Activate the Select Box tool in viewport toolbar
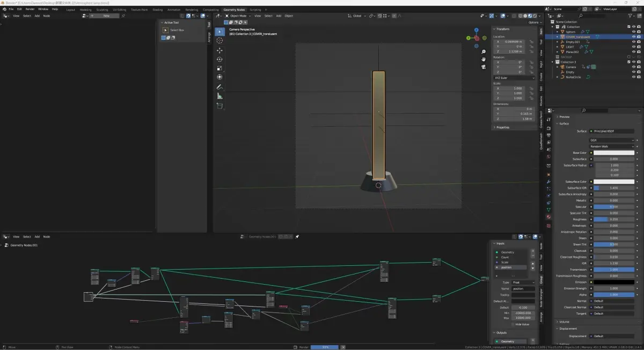Screen dimensions: 644x350 (219, 32)
